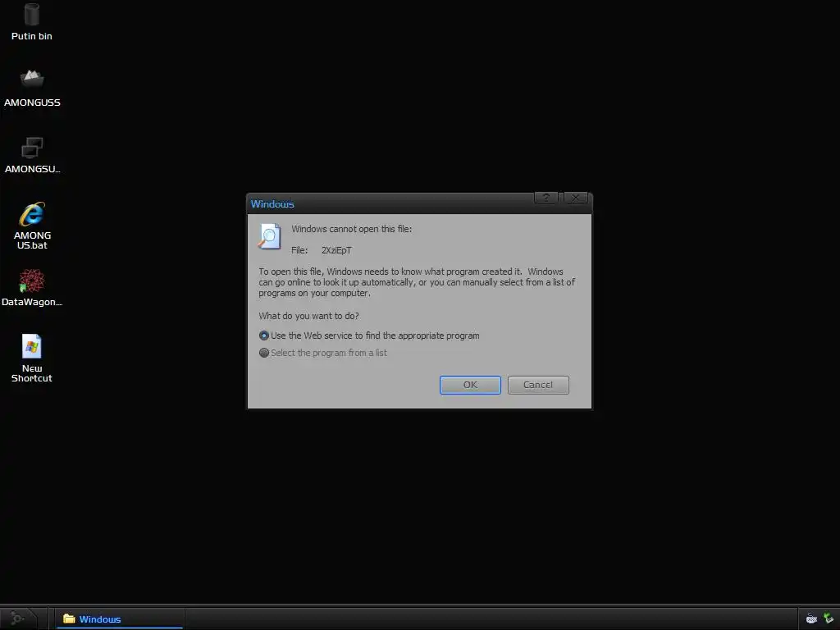Click the file name 2XziEpT
The height and width of the screenshot is (630, 840).
pos(336,250)
